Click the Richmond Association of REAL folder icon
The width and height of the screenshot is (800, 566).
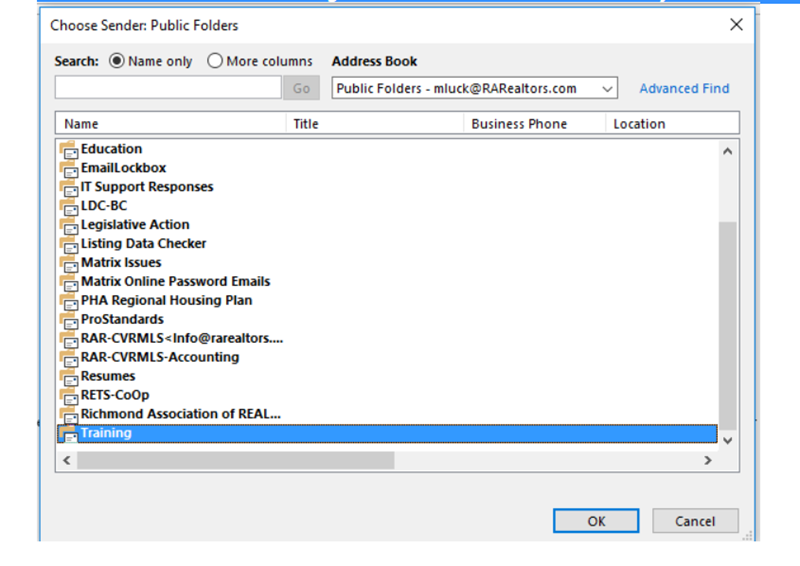[68, 414]
